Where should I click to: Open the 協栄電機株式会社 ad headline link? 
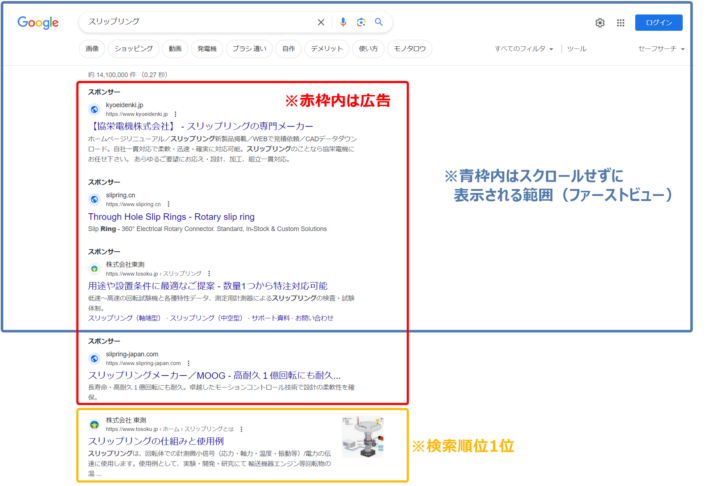(201, 126)
